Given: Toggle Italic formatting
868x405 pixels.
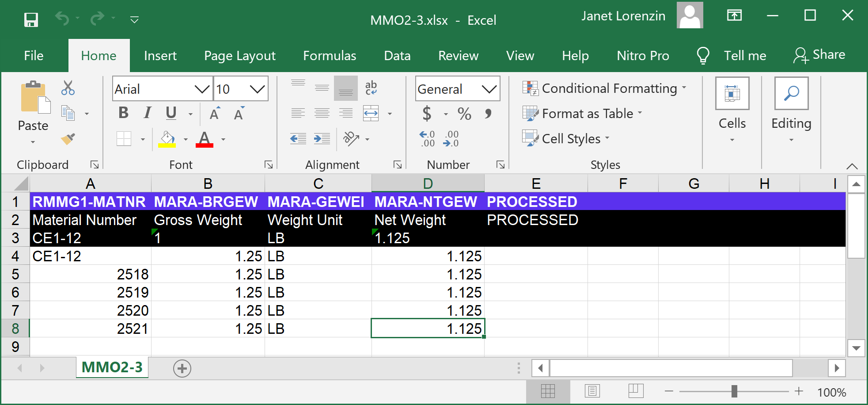Looking at the screenshot, I should [147, 113].
